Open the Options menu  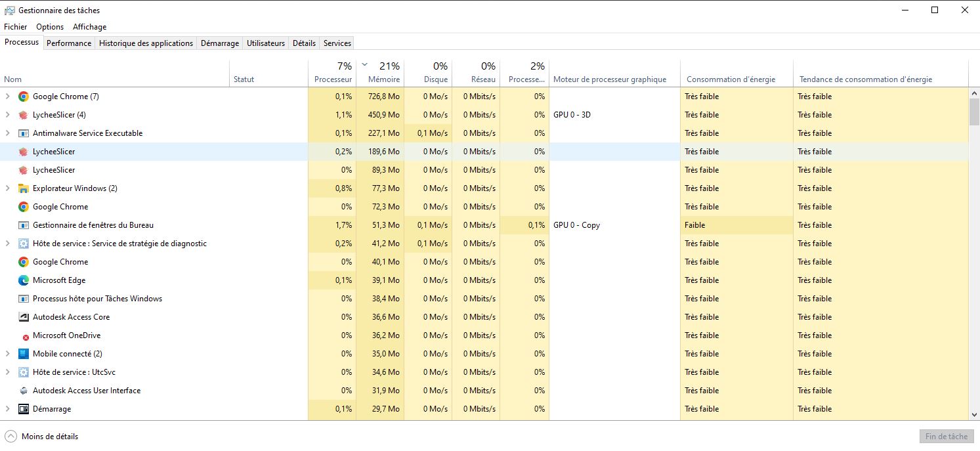click(x=50, y=27)
